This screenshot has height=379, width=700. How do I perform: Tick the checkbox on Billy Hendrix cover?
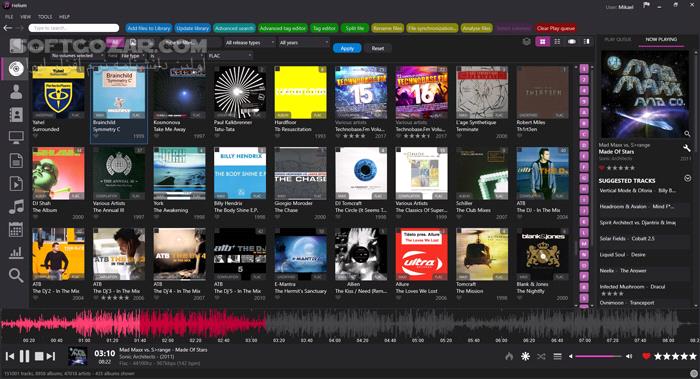[x=217, y=150]
